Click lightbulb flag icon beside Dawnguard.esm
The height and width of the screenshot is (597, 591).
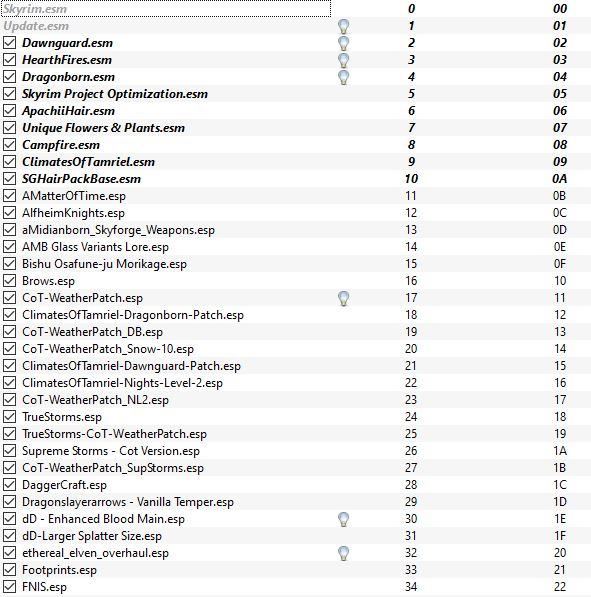click(343, 43)
